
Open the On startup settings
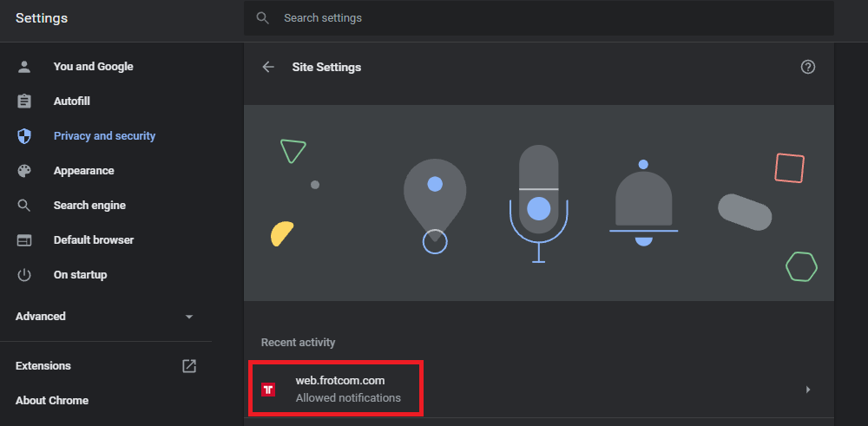pos(80,275)
